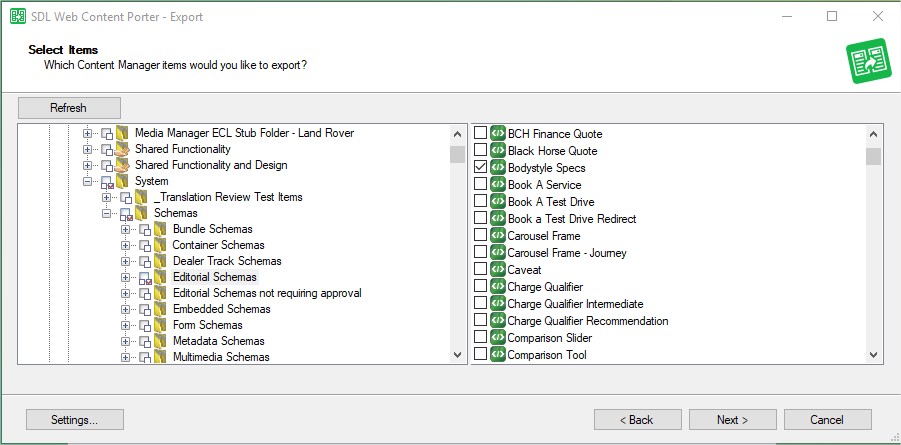The height and width of the screenshot is (445, 901).
Task: Expand the Metadata Schemas node
Action: coord(125,341)
